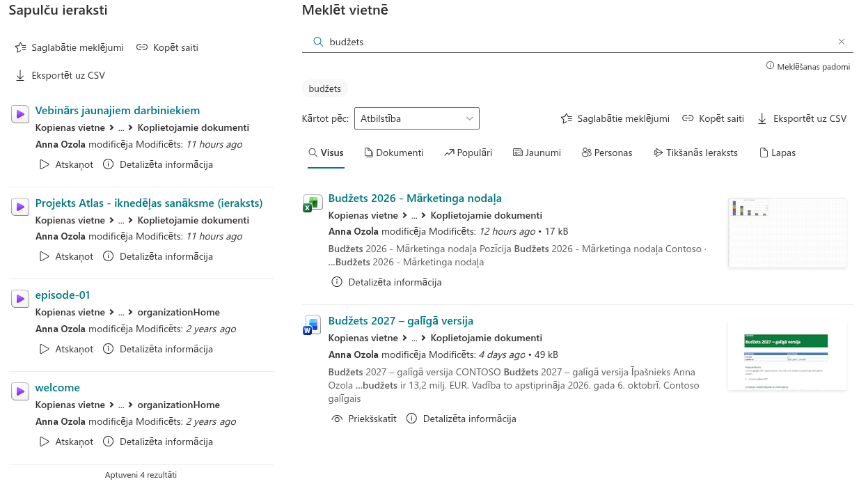Clear the search box with the X icon
The image size is (868, 484).
click(x=842, y=42)
